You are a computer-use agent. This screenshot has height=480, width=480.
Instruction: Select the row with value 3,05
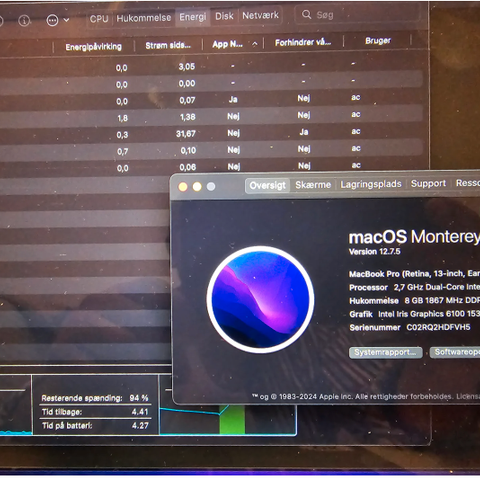coord(212,66)
